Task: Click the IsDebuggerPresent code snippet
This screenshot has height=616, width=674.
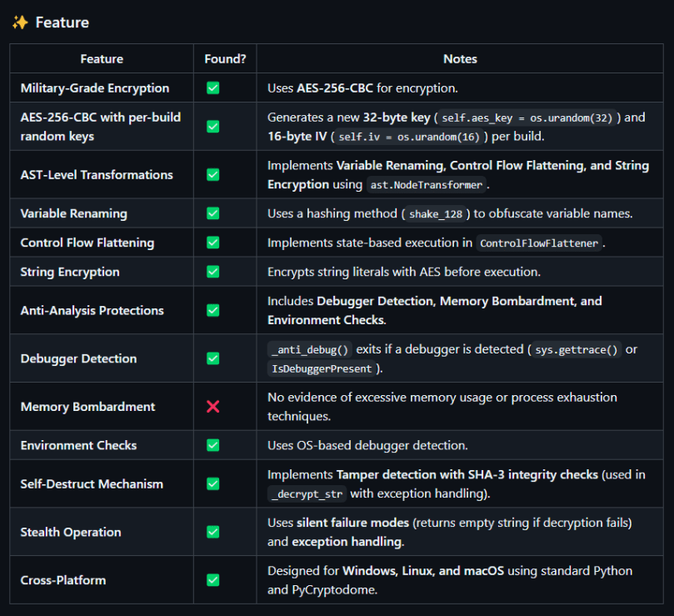Action: [x=322, y=368]
